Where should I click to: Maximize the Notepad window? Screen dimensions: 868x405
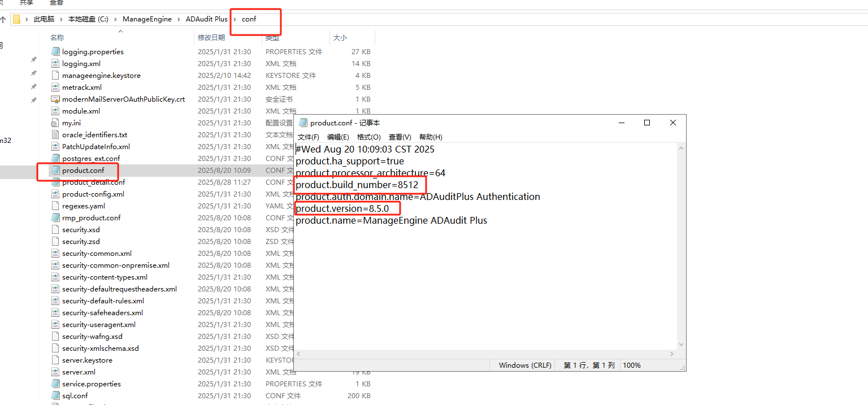[647, 123]
